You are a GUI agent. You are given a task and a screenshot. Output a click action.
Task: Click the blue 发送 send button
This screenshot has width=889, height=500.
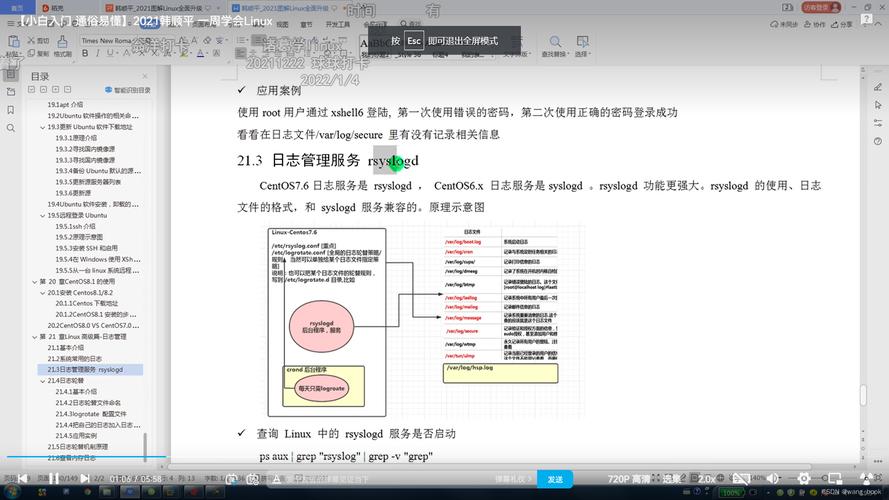554,479
